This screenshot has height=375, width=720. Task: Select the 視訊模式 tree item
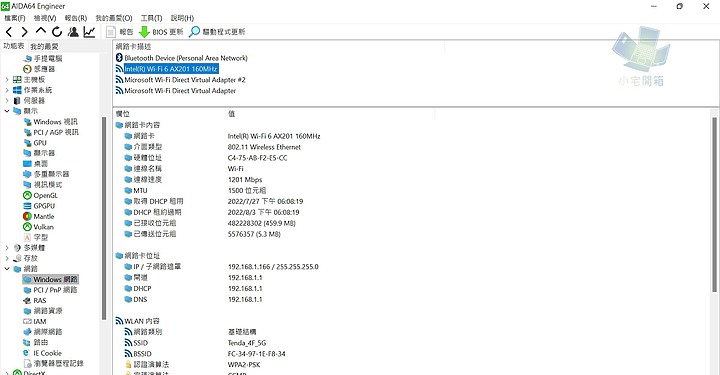coord(43,185)
